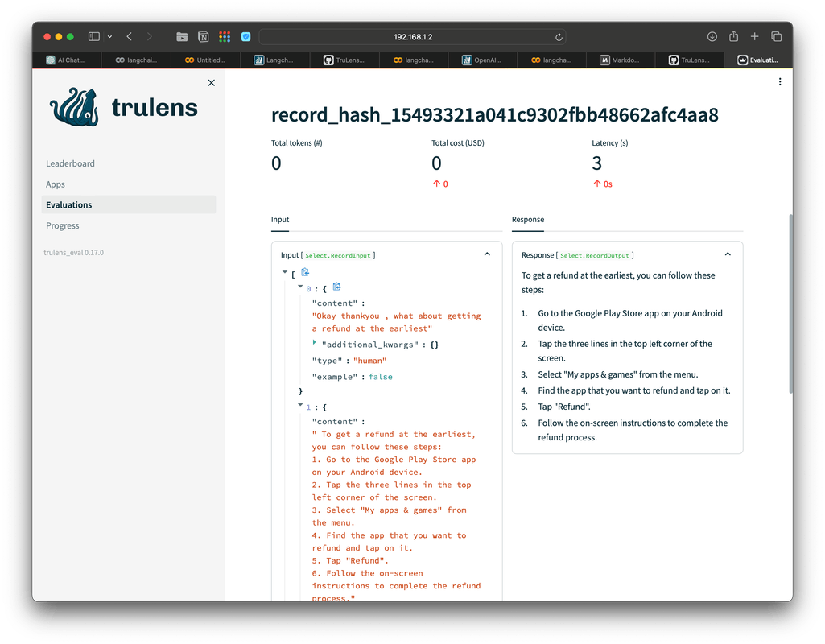Show Safari tab overview
825x644 pixels.
coord(777,37)
